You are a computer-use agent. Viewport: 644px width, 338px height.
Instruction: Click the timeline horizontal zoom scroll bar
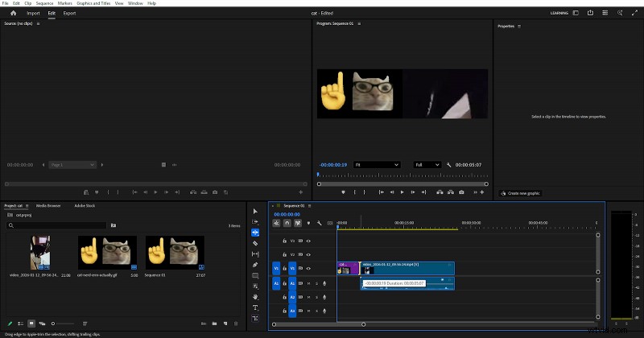[x=319, y=324]
